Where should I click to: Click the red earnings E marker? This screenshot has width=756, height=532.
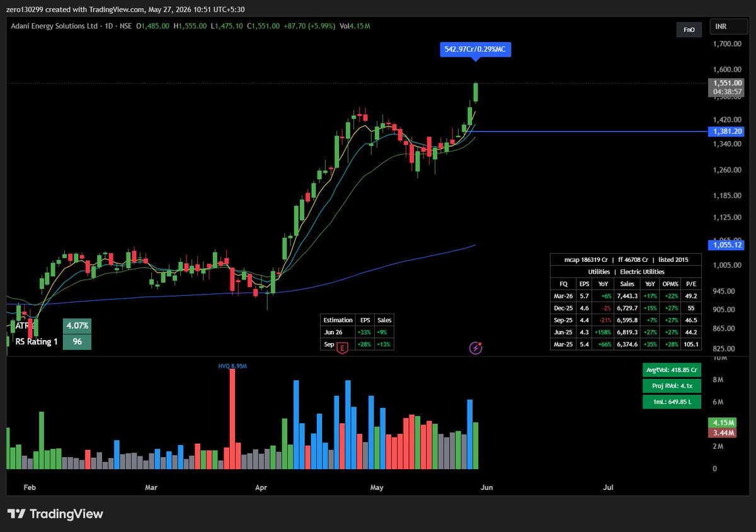[343, 347]
